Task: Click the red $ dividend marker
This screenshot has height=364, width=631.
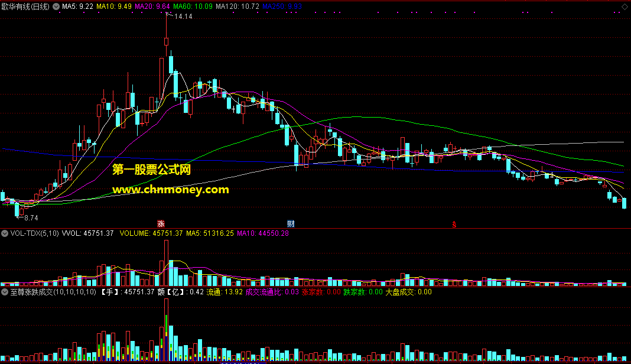Action: (x=454, y=225)
